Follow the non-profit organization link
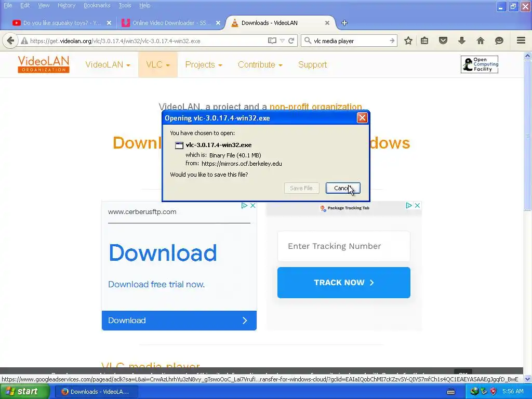This screenshot has height=399, width=532. [315, 107]
